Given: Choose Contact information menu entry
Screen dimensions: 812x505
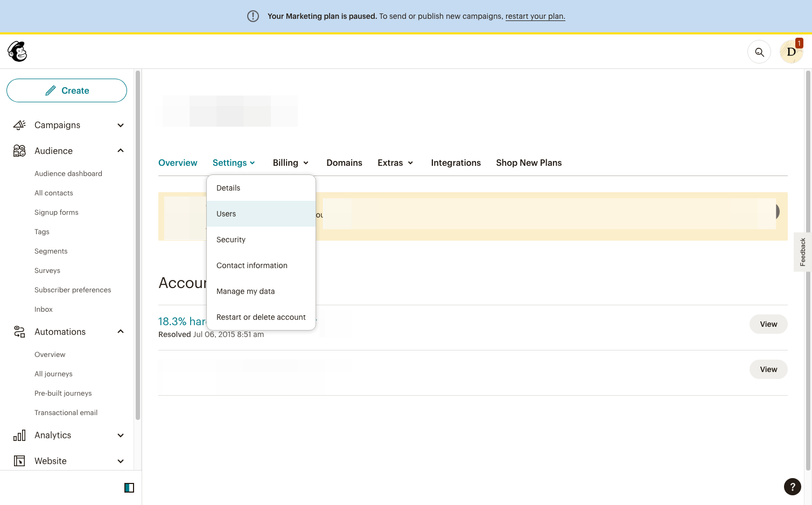Looking at the screenshot, I should tap(261, 265).
